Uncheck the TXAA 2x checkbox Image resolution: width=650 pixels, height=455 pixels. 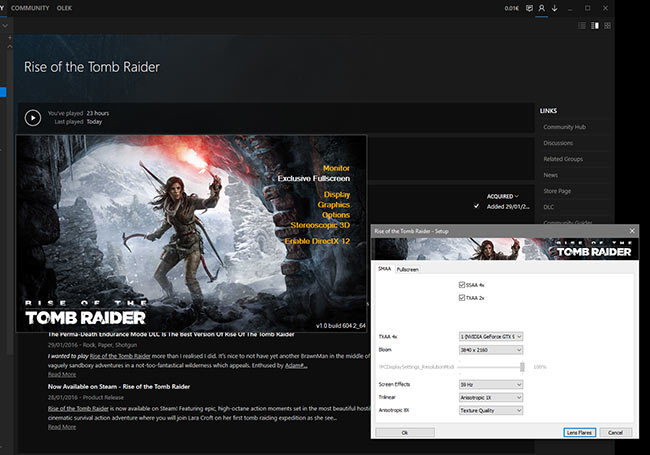click(x=462, y=298)
